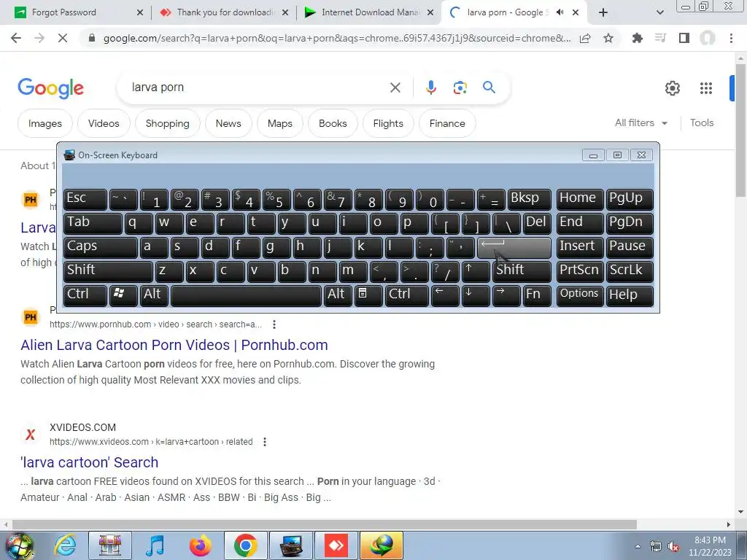The width and height of the screenshot is (747, 560).
Task: Open Firefox from the taskbar
Action: point(200,545)
